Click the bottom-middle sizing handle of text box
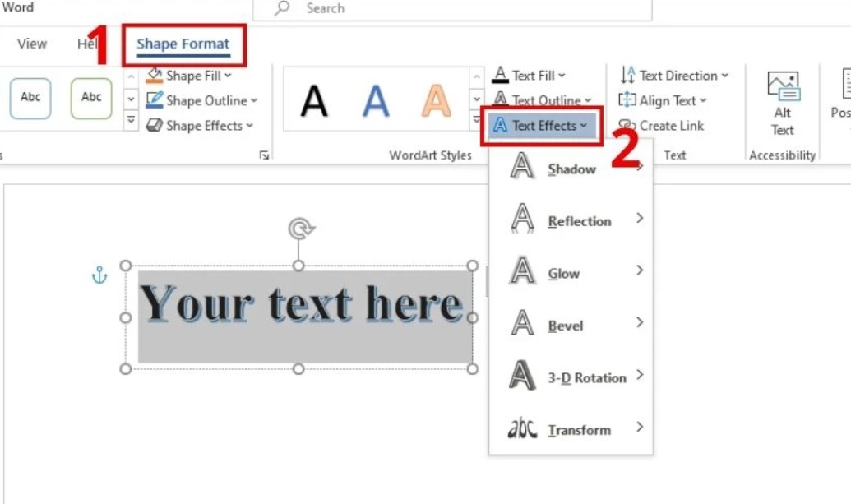 (298, 369)
